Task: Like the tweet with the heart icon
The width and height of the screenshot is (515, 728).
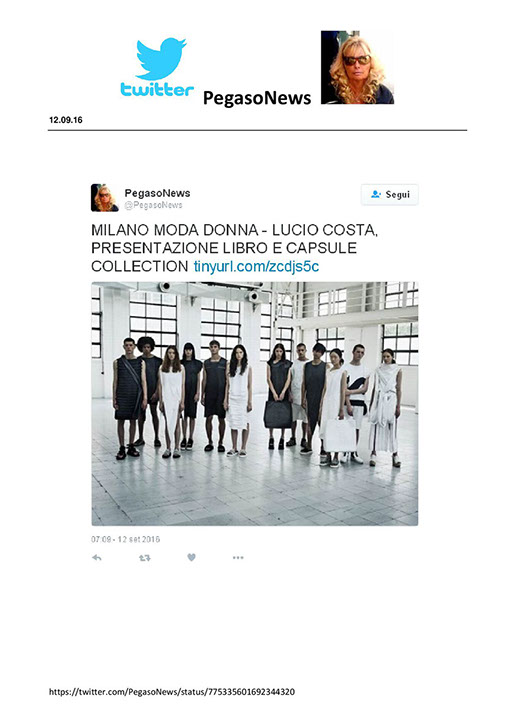Action: pyautogui.click(x=191, y=557)
